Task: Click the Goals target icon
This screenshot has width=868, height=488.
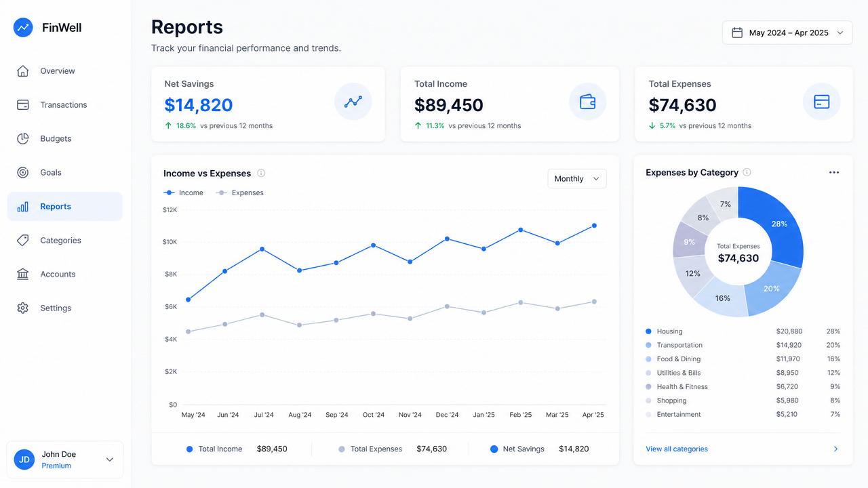Action: 23,173
